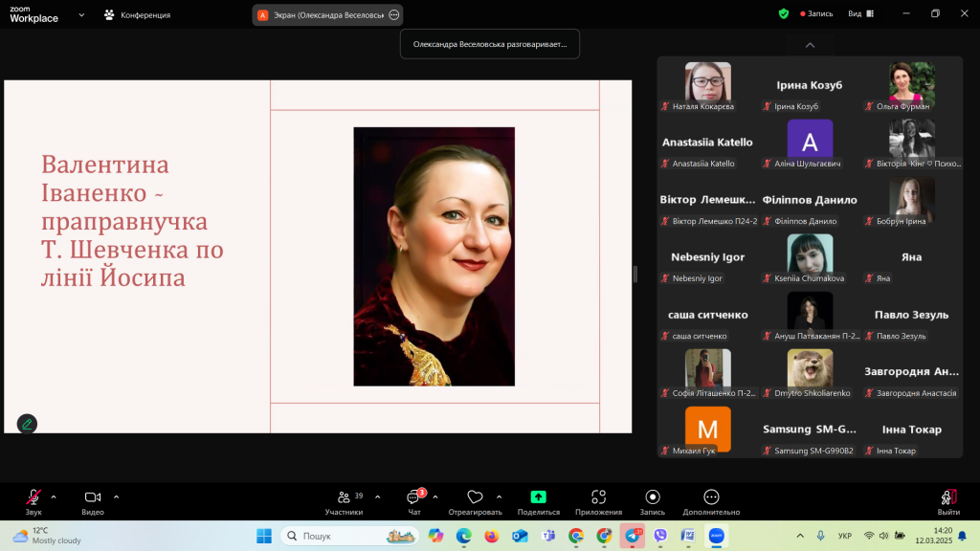Viewport: 980px width, 551px height.
Task: Click the Windows taskbar search field
Action: (x=350, y=536)
